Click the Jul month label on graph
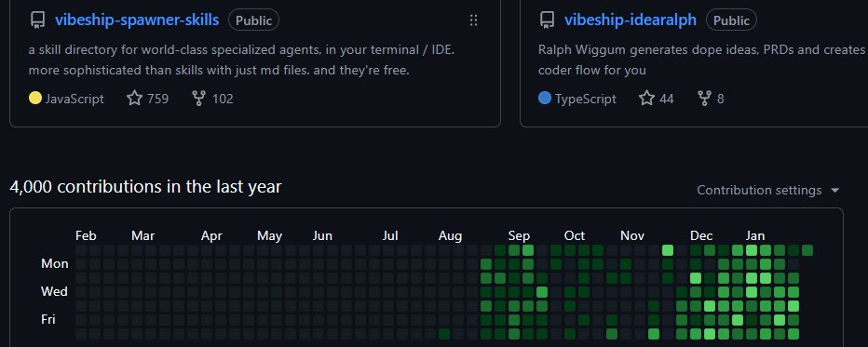This screenshot has width=868, height=347. pyautogui.click(x=390, y=236)
